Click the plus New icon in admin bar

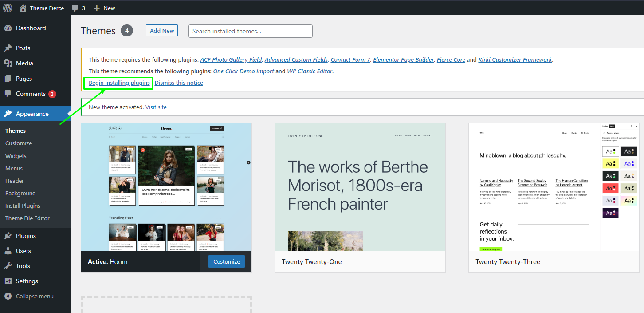click(97, 8)
